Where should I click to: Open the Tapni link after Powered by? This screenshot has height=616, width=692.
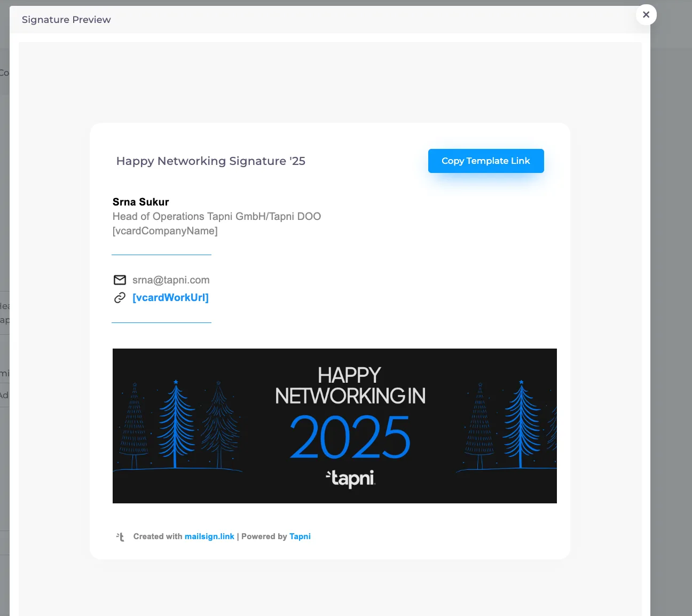click(x=300, y=536)
